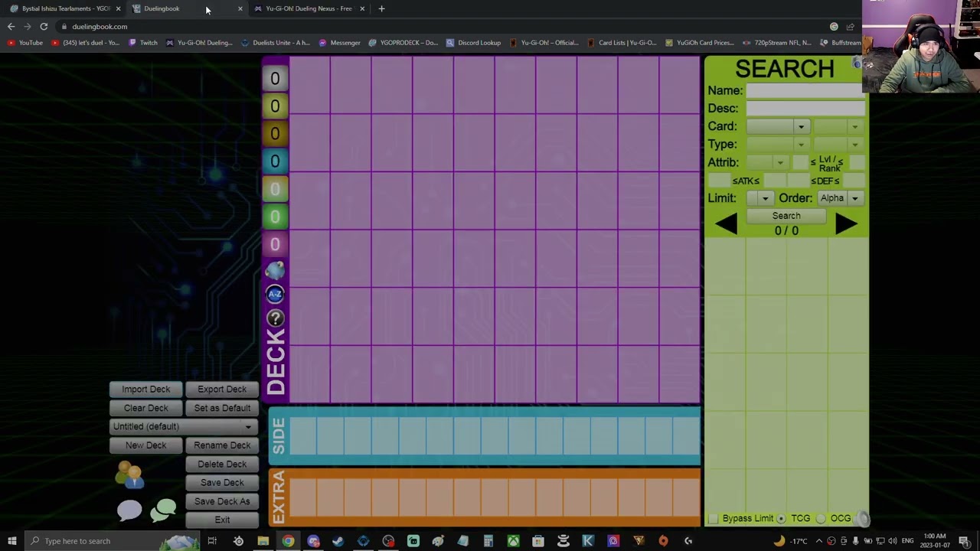Click the Chrome icon in the taskbar
980x551 pixels.
click(288, 541)
